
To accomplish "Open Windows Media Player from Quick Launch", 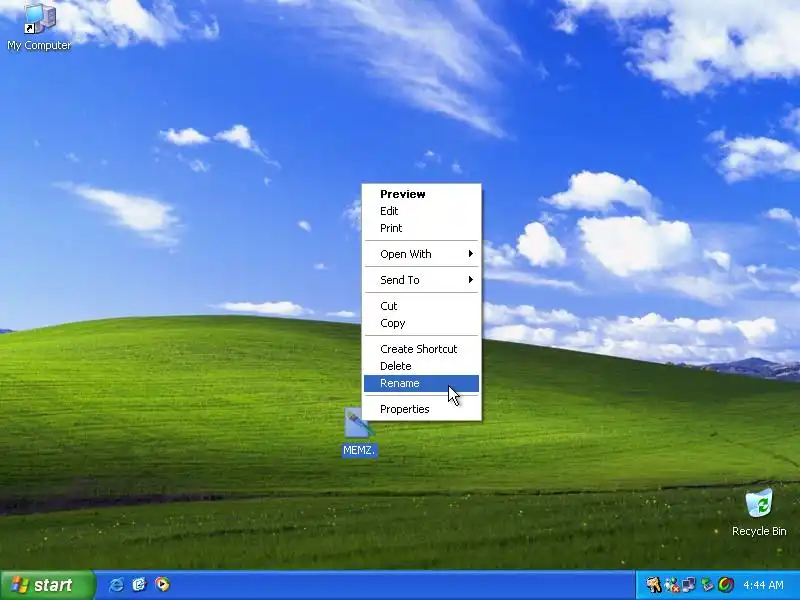I will click(x=162, y=584).
